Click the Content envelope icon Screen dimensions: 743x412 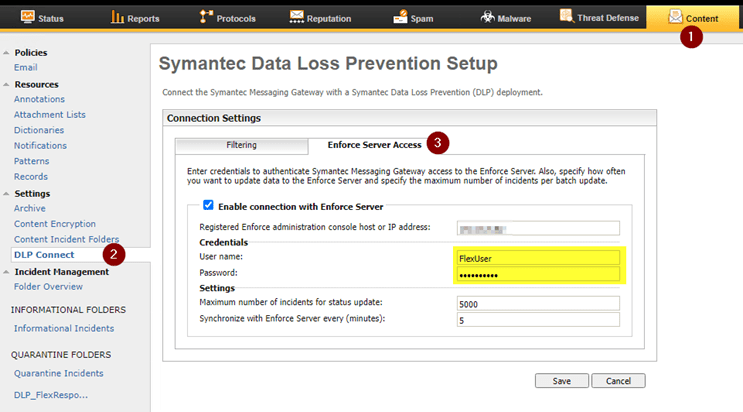[x=676, y=16]
